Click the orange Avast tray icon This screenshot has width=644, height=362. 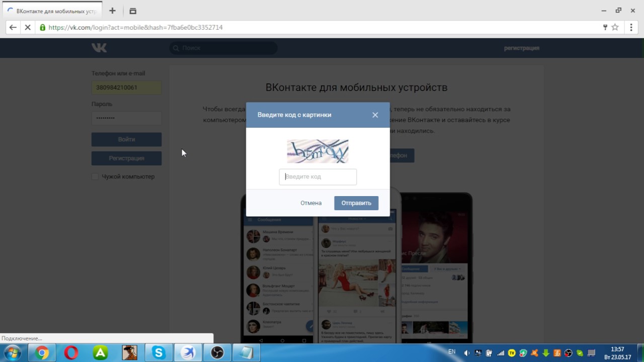point(535,353)
